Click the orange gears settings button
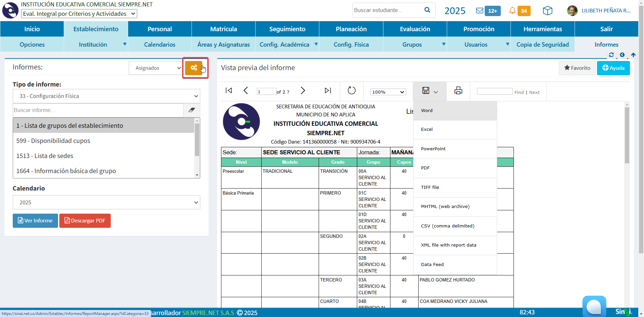Screen dimensions: 644x317 194,68
